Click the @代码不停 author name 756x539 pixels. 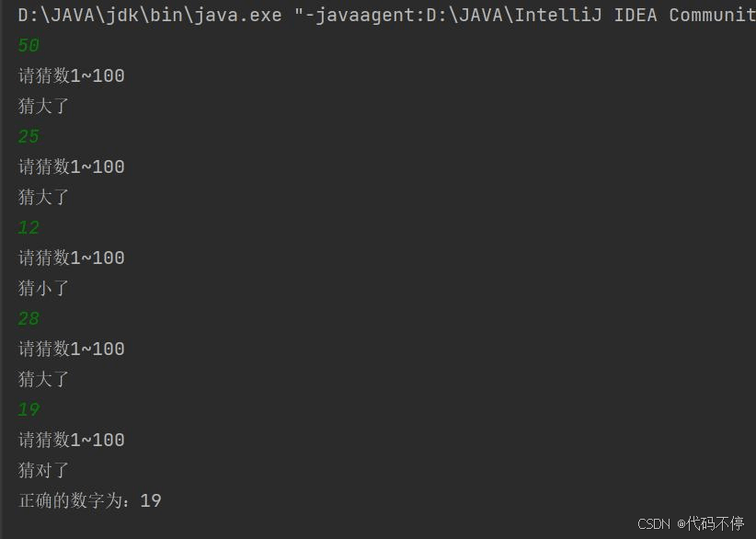pyautogui.click(x=710, y=523)
